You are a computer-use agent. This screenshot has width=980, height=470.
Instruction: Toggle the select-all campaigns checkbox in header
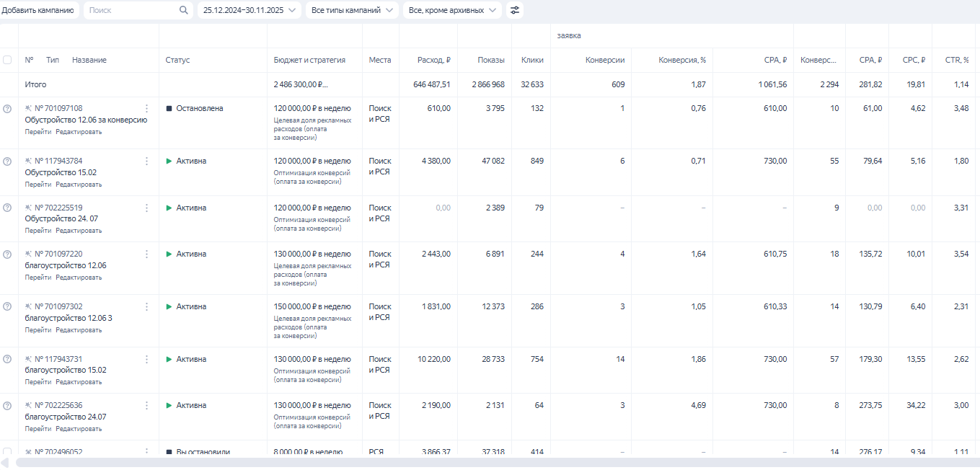tap(7, 60)
